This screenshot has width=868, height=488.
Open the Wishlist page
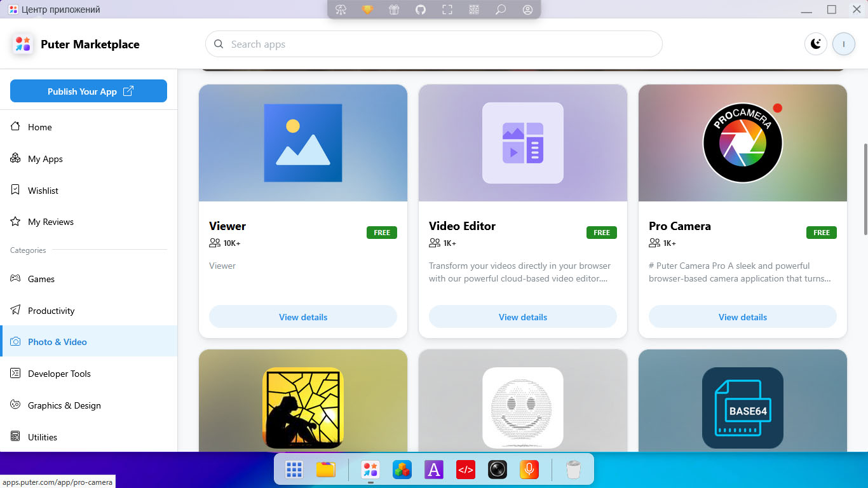click(x=88, y=191)
